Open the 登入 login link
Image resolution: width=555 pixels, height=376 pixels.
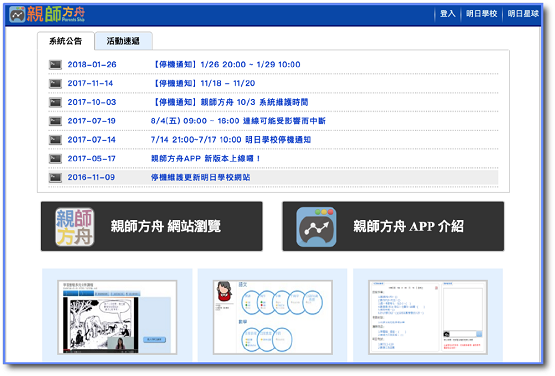[x=447, y=14]
